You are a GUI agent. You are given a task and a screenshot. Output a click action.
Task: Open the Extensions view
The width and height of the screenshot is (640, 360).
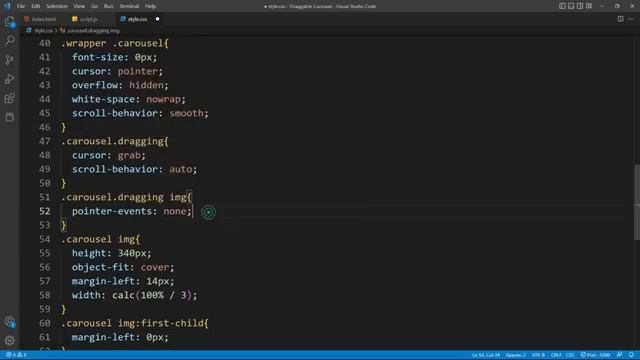[x=10, y=98]
